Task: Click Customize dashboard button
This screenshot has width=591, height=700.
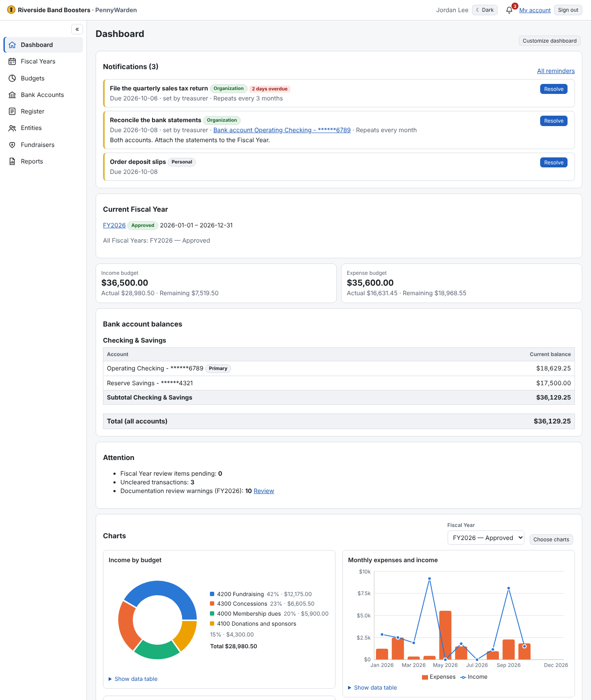Action: click(550, 41)
